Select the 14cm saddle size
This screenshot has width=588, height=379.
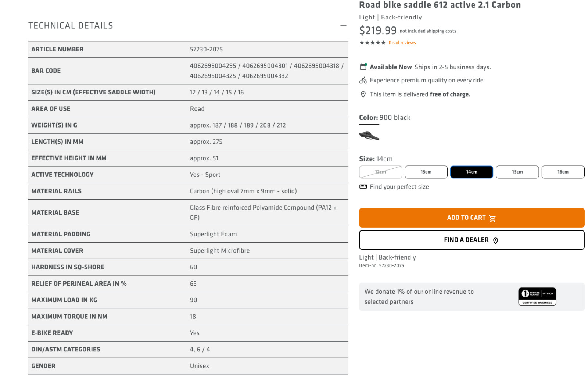pos(472,172)
